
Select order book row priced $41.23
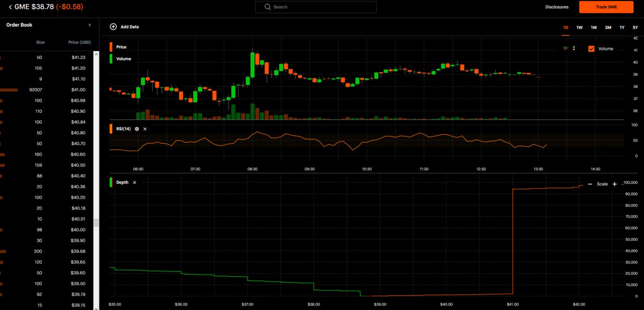click(47, 58)
